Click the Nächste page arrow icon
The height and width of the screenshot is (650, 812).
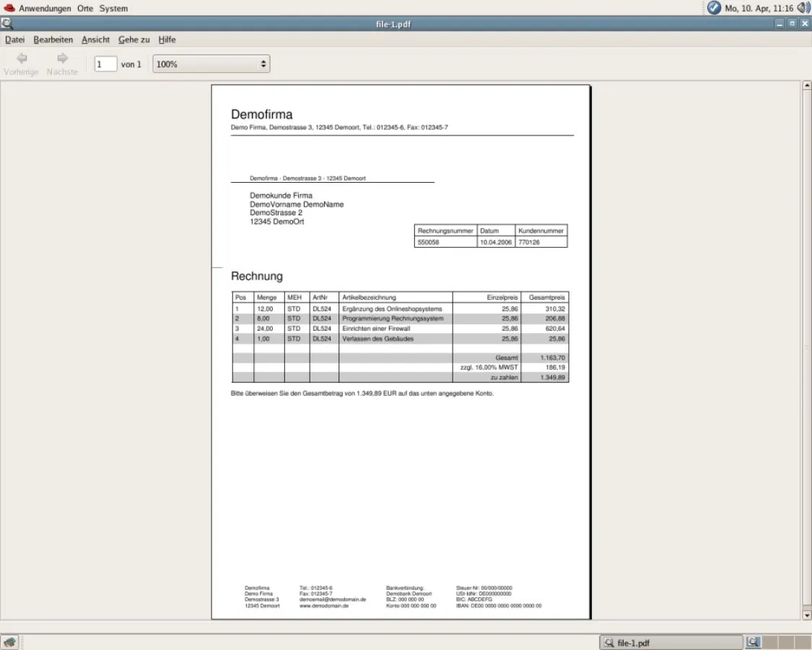tap(62, 58)
